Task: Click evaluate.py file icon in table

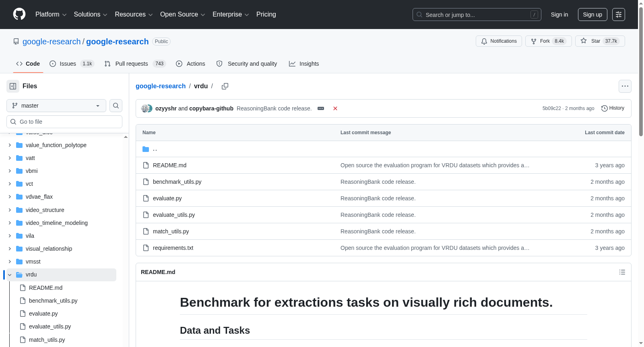Action: pyautogui.click(x=146, y=198)
